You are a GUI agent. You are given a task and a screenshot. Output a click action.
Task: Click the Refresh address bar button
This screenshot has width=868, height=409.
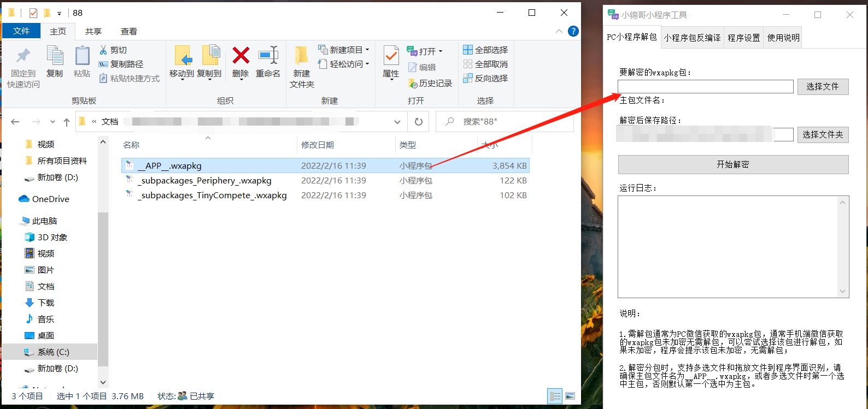(x=419, y=122)
